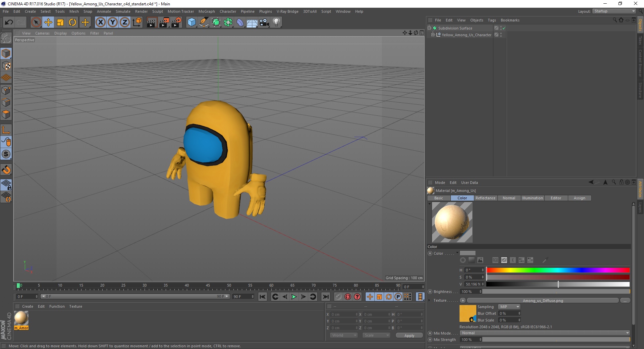Adjust value V brightness slider
644x349 pixels.
[x=558, y=284]
